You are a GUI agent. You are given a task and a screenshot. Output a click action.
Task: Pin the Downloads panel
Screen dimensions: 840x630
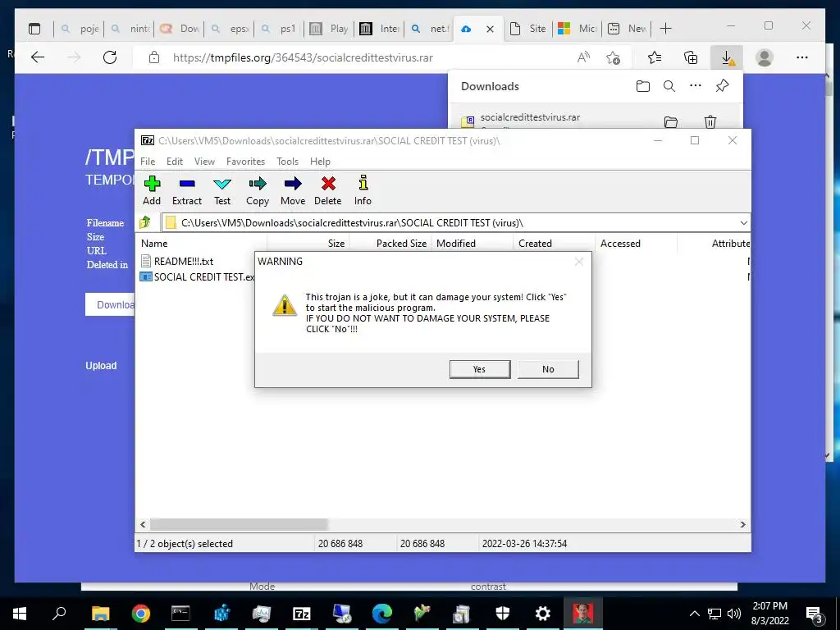(x=722, y=85)
